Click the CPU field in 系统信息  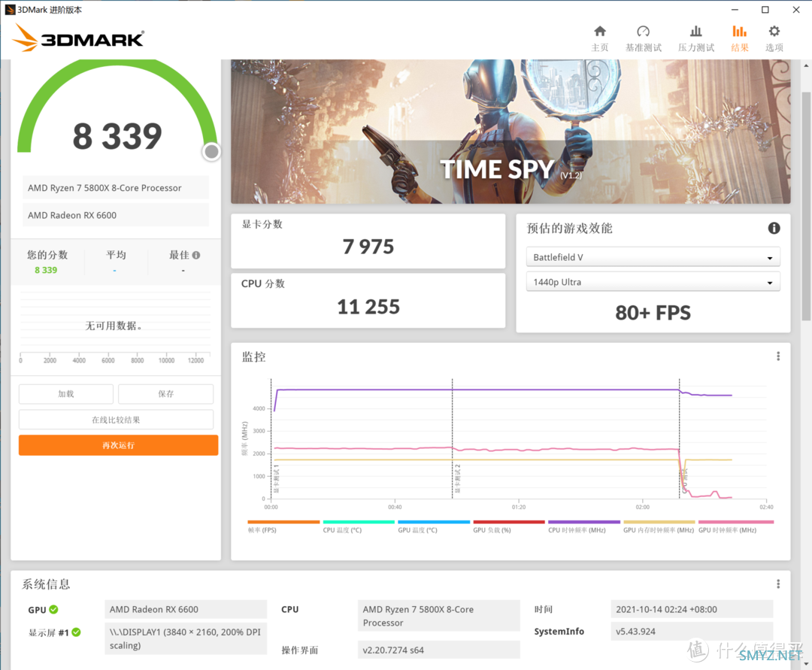(438, 616)
